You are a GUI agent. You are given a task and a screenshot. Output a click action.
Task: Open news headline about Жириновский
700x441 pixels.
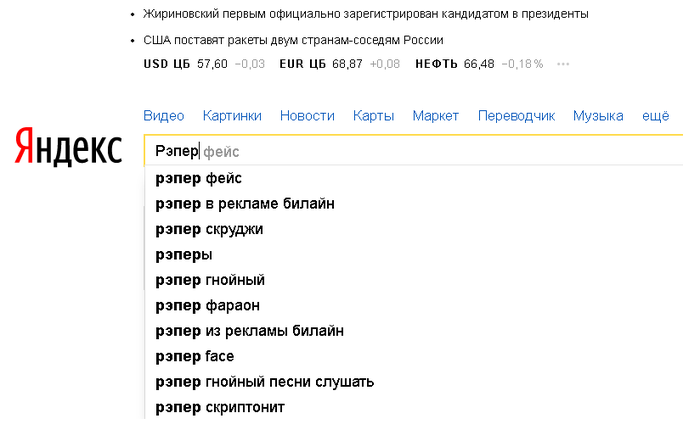pyautogui.click(x=366, y=14)
